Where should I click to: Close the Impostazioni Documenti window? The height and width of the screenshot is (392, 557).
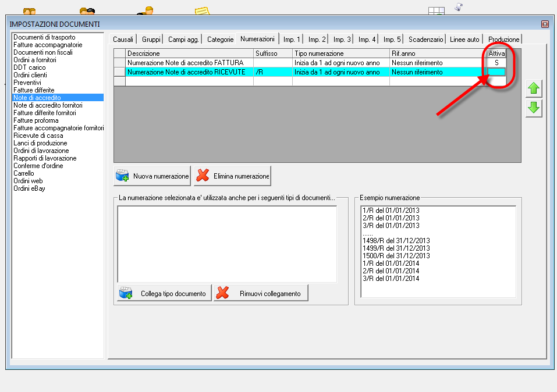[x=545, y=24]
